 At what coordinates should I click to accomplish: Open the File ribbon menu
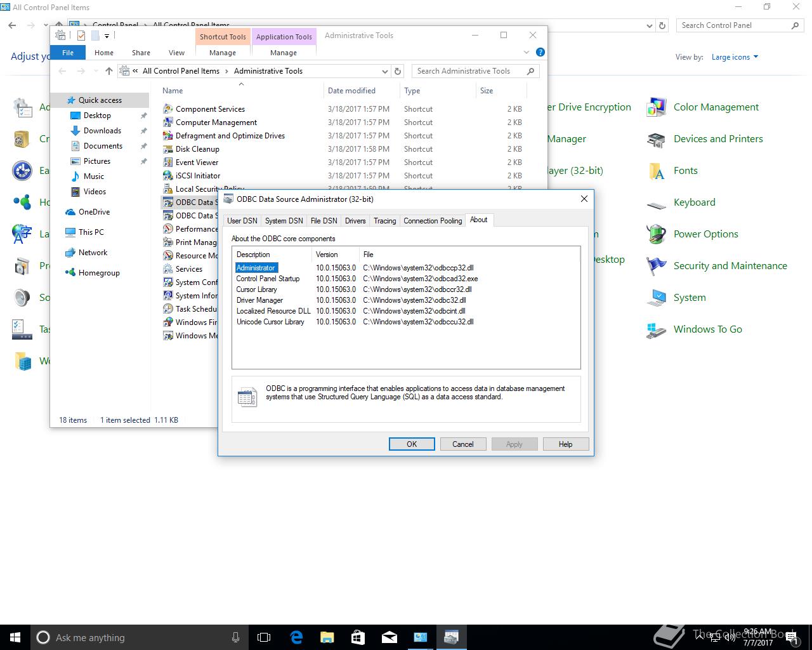tap(68, 53)
